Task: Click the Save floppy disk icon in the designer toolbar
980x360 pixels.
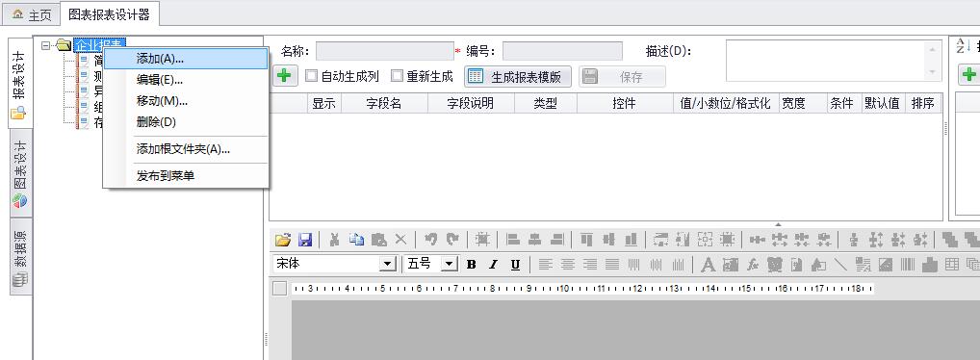Action: (305, 239)
